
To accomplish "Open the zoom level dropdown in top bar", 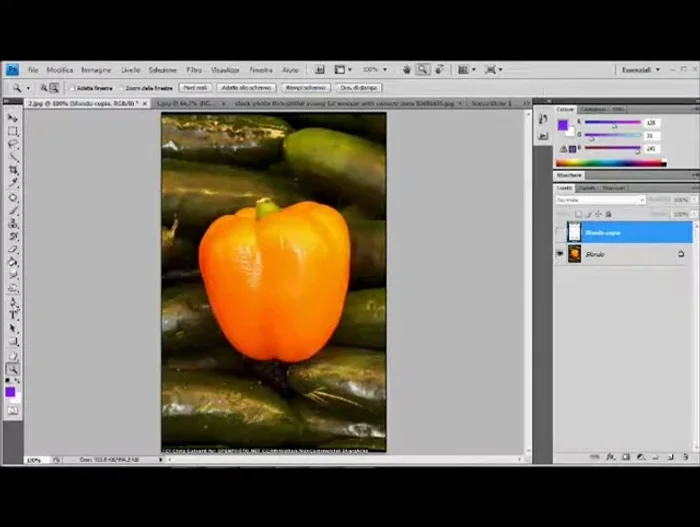I will 375,70.
